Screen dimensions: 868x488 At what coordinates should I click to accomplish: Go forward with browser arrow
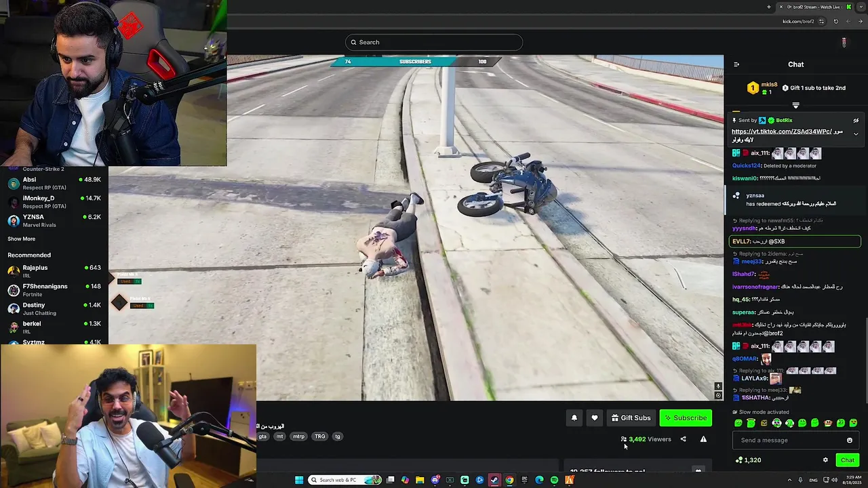849,21
